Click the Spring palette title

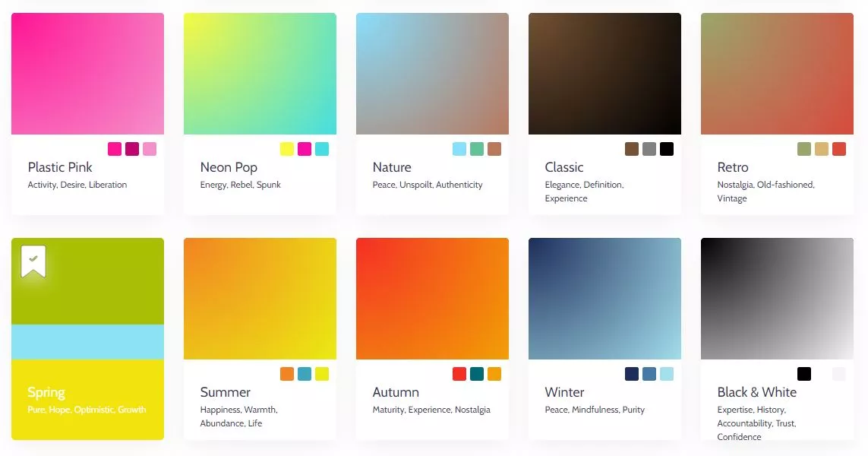tap(46, 392)
